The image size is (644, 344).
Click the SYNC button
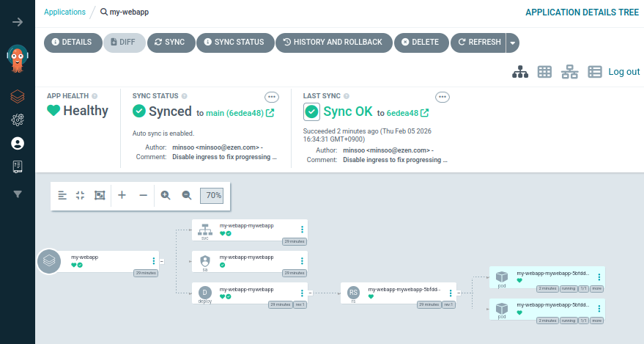point(171,43)
